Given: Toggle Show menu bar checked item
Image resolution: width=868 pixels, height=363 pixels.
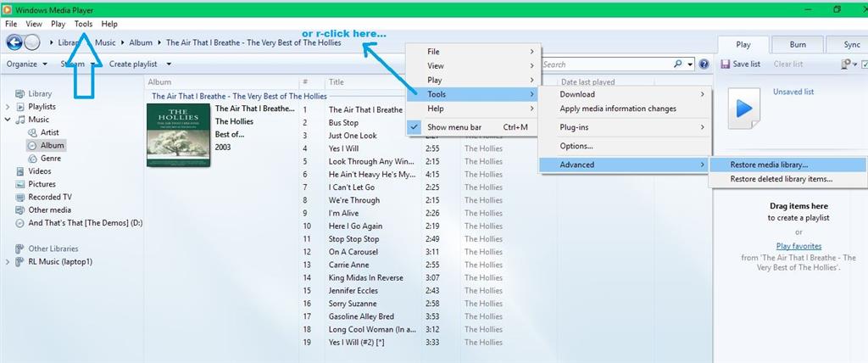Looking at the screenshot, I should pos(472,127).
